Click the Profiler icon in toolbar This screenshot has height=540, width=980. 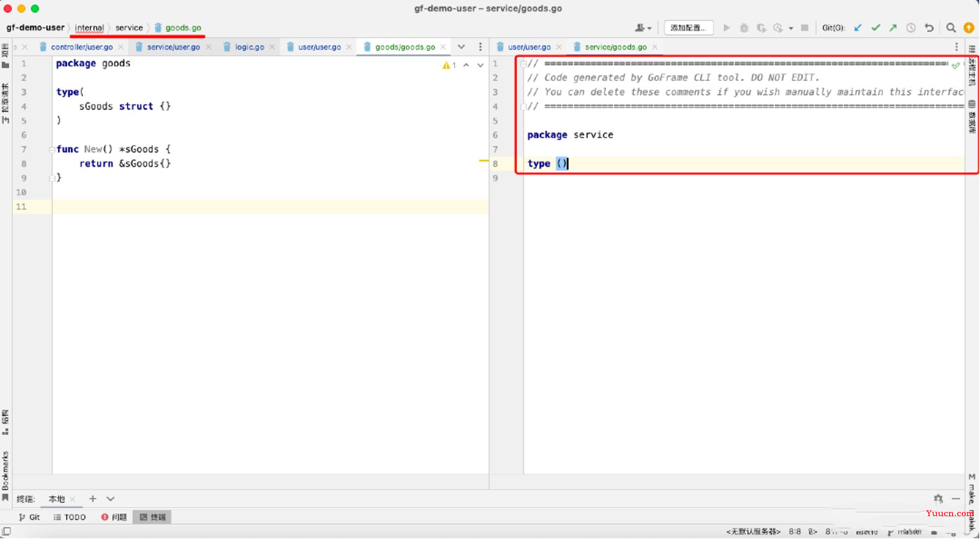point(778,28)
